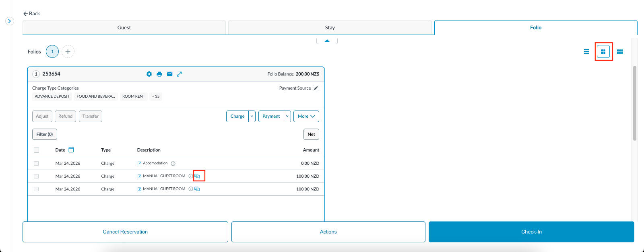This screenshot has width=644, height=252.
Task: Open the Payment dropdown arrow
Action: [x=287, y=116]
